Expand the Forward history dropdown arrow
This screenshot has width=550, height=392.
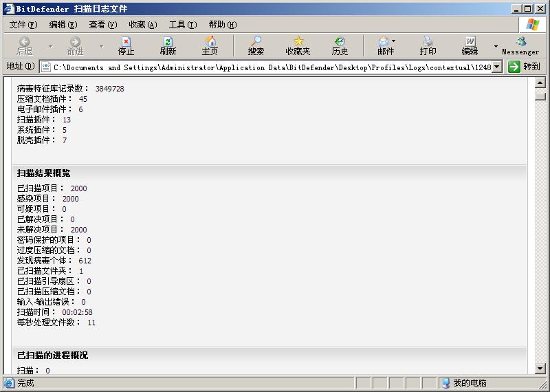coord(101,46)
